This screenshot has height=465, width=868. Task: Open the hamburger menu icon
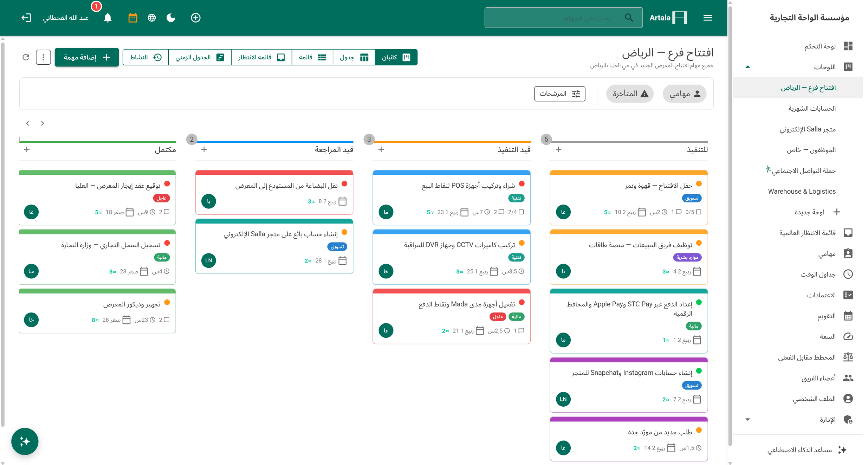point(707,18)
